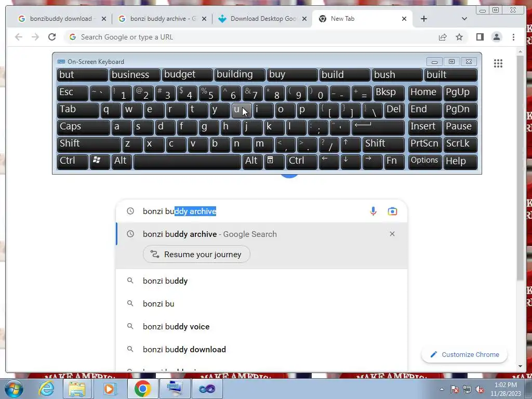Tap the up arrow key

(x=351, y=144)
